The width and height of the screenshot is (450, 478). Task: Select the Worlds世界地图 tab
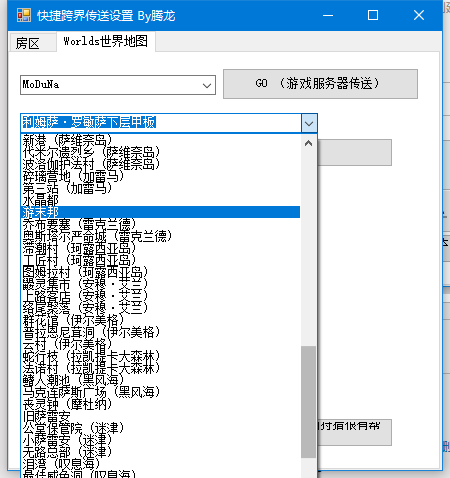[106, 41]
